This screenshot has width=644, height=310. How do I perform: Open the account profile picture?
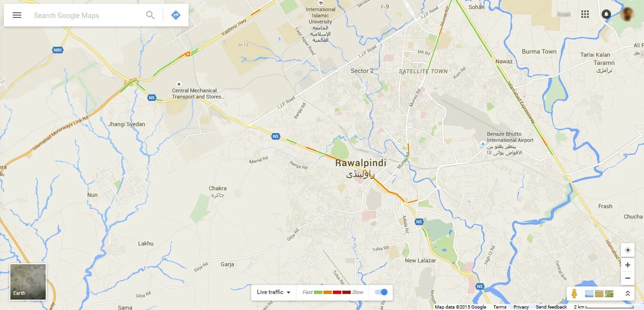click(627, 14)
